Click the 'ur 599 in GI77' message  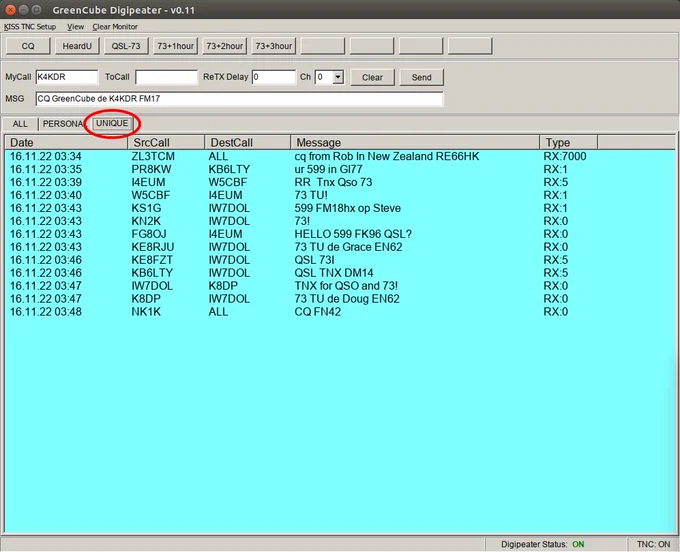click(328, 169)
